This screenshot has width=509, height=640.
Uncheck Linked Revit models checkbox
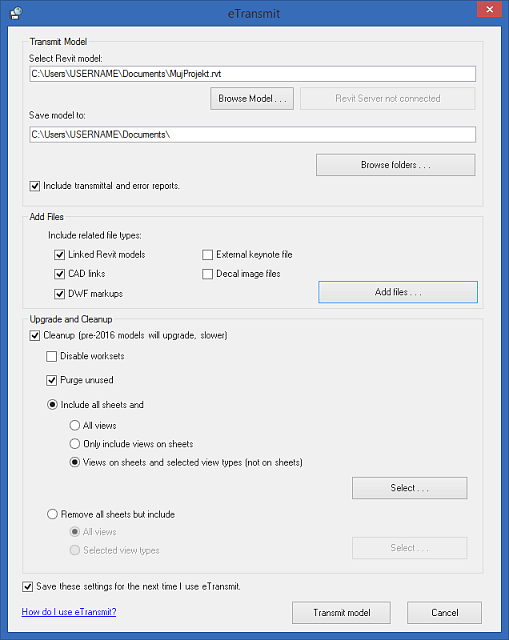[59, 255]
